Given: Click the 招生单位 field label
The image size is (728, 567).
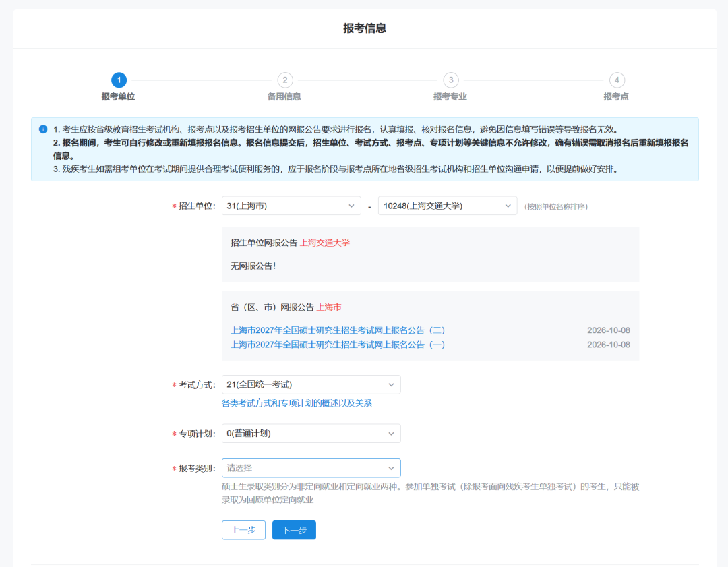Looking at the screenshot, I should coord(197,206).
